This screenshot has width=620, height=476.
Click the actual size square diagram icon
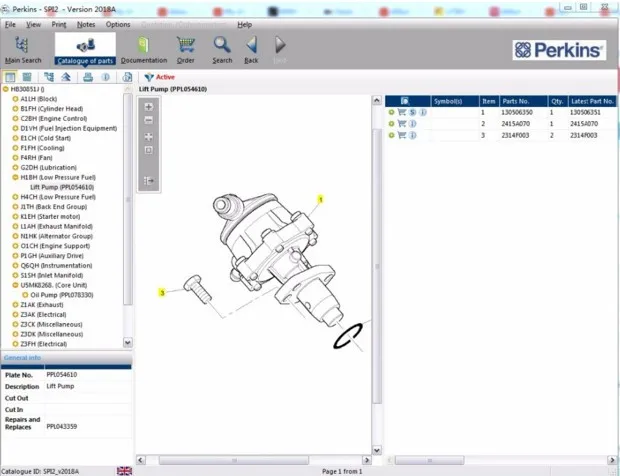point(149,150)
